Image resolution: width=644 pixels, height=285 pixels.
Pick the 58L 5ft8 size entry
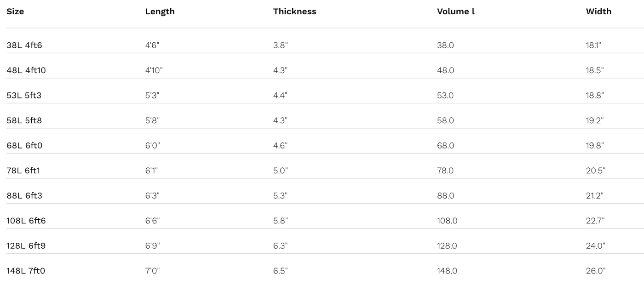point(24,120)
